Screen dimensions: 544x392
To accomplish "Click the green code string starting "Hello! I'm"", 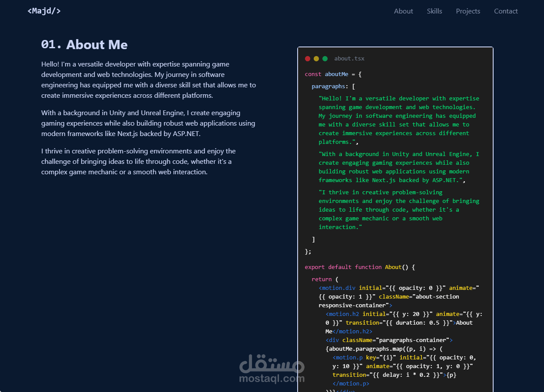I will [x=399, y=120].
